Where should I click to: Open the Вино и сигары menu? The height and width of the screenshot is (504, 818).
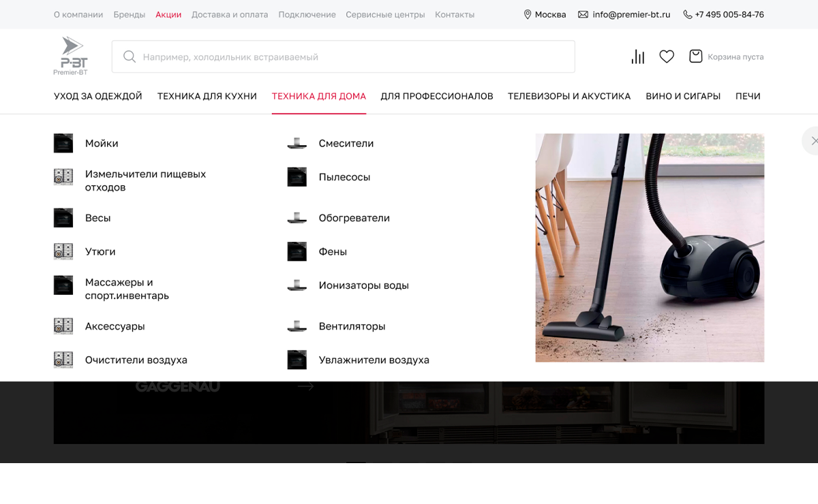(x=683, y=96)
